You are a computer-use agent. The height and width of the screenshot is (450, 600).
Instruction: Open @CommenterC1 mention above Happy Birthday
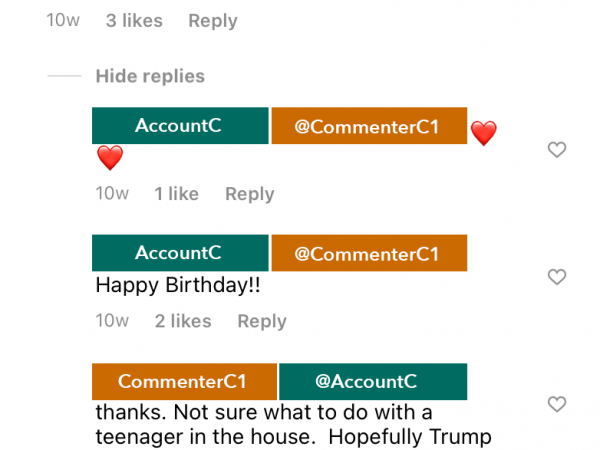point(369,253)
